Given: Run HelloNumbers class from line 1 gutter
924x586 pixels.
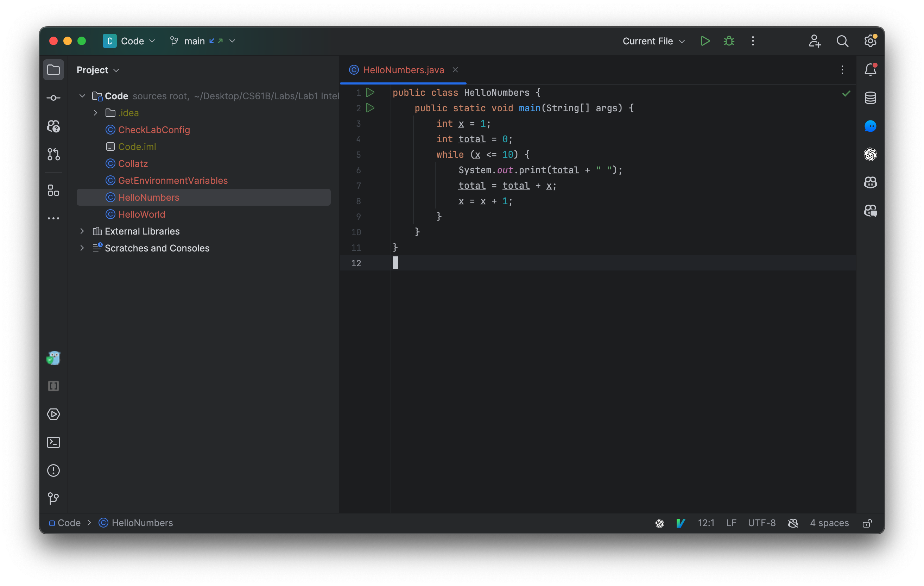Looking at the screenshot, I should click(370, 93).
